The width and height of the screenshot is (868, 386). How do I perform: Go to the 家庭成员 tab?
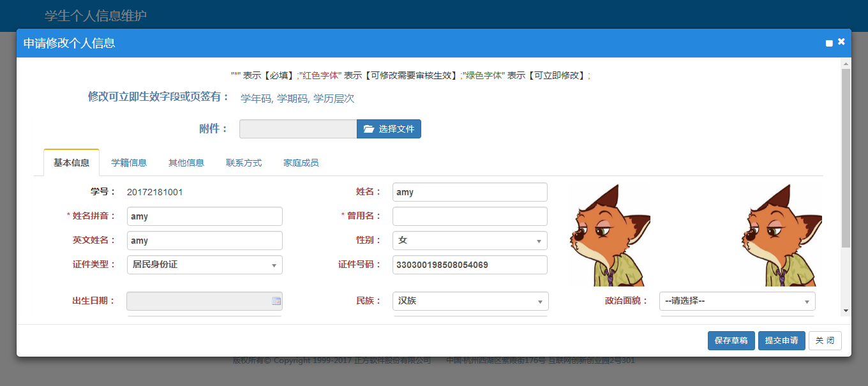pyautogui.click(x=301, y=163)
